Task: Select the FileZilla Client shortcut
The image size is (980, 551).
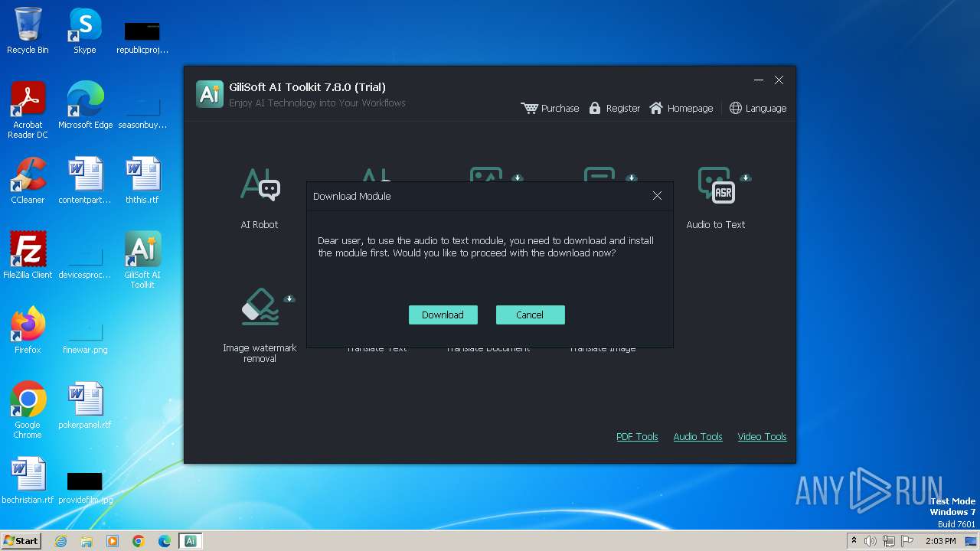Action: 28,255
